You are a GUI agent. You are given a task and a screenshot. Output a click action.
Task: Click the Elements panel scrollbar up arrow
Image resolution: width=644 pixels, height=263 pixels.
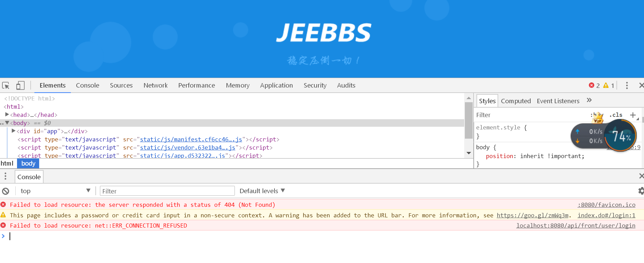click(x=469, y=98)
